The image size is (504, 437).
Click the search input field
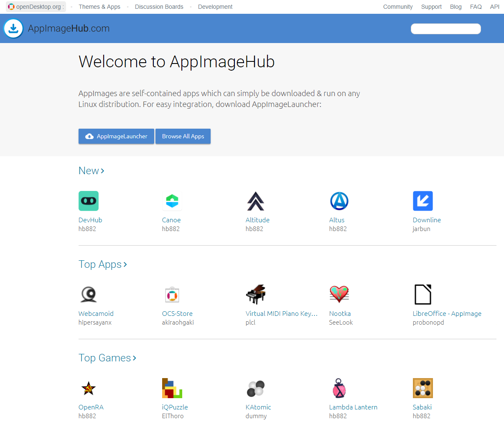coord(445,29)
